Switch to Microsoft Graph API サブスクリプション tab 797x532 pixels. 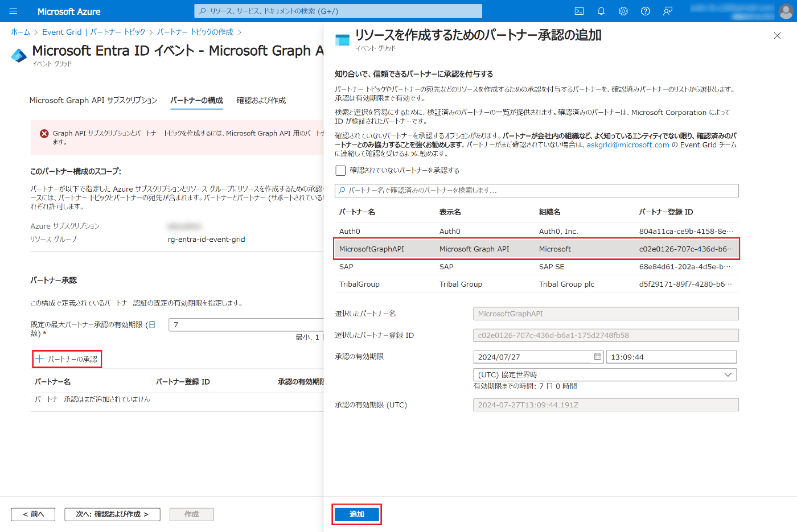[x=93, y=100]
